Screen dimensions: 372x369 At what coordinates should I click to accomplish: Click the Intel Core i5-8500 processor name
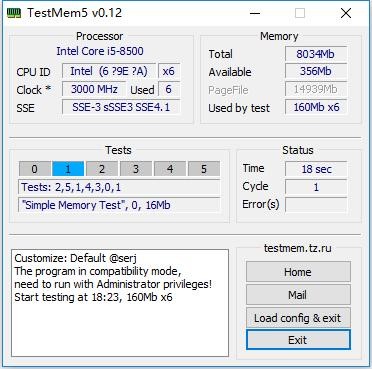click(100, 51)
